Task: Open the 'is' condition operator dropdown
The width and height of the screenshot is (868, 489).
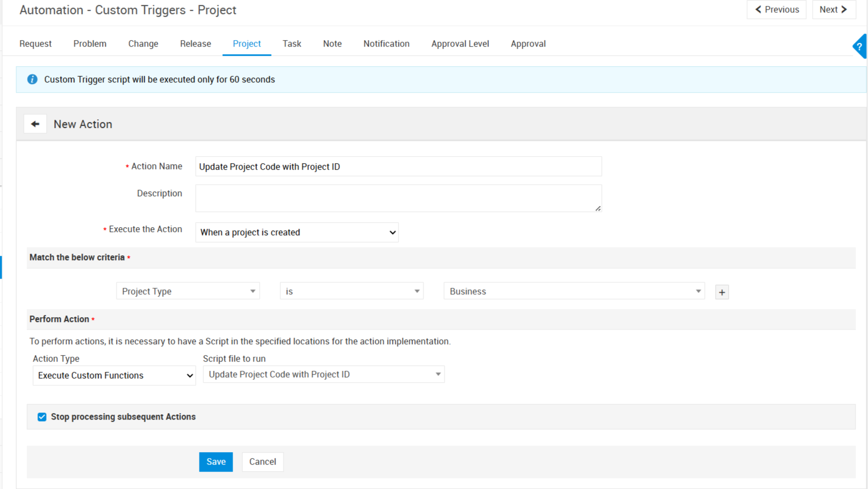Action: coord(351,291)
